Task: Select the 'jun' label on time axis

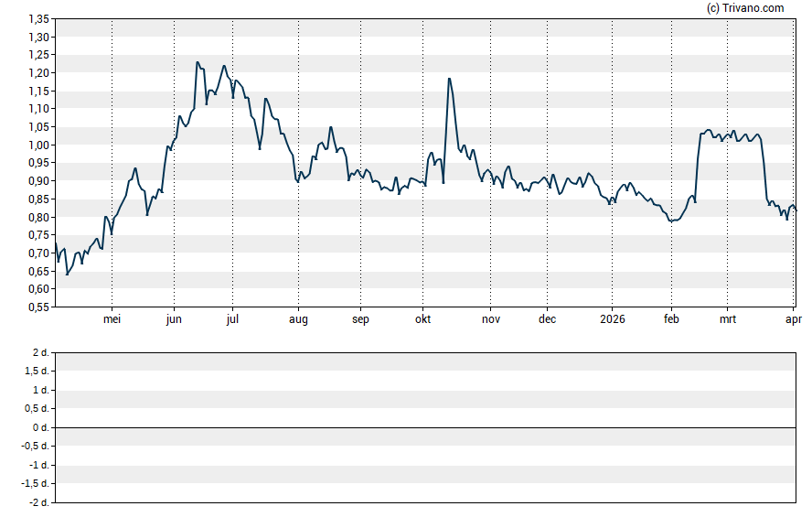Action: [174, 319]
